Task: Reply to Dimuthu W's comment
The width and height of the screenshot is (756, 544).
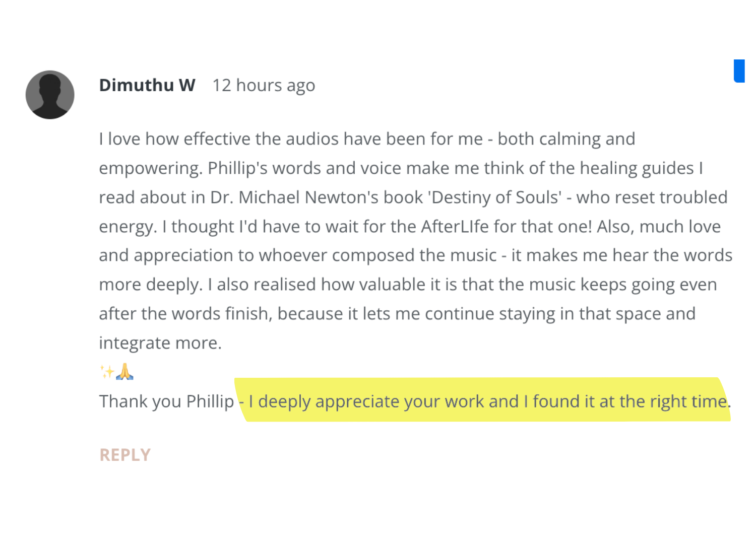Action: pos(124,455)
